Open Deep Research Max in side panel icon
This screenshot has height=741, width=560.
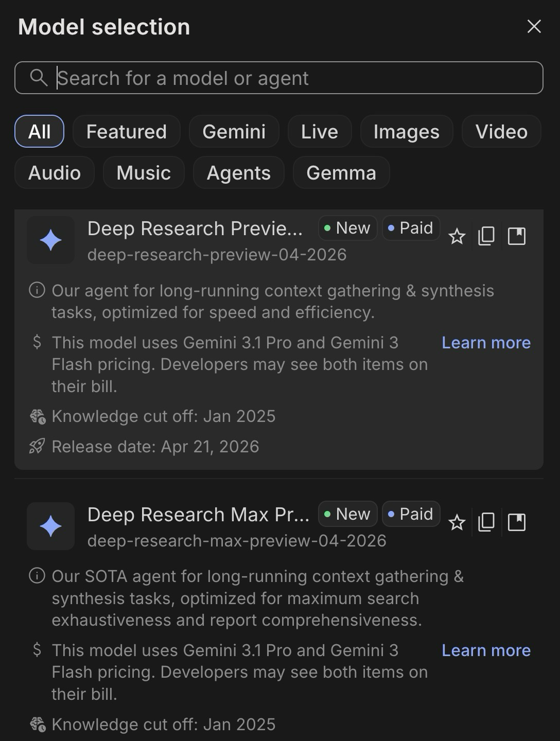pyautogui.click(x=516, y=522)
